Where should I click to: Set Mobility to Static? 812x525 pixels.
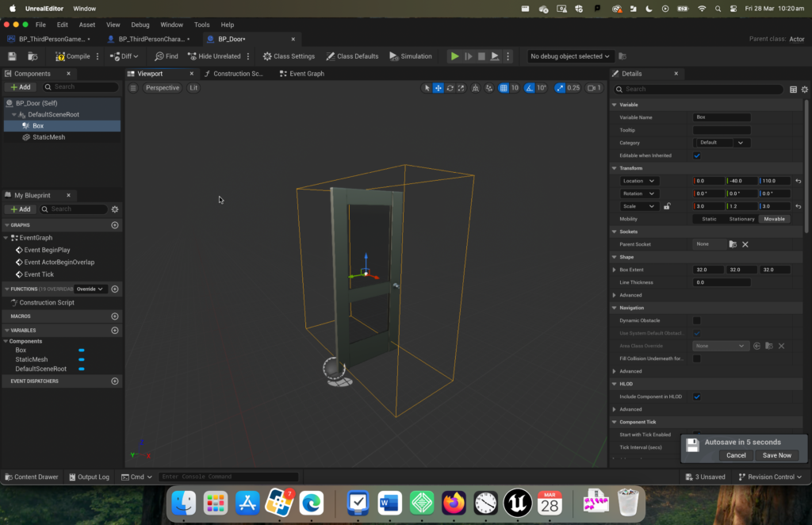pyautogui.click(x=709, y=219)
